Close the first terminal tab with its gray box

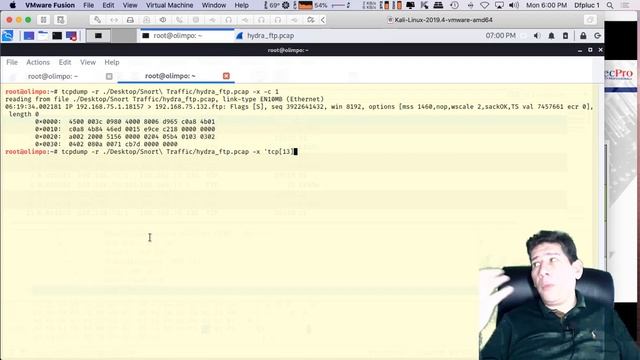pyautogui.click(x=109, y=76)
